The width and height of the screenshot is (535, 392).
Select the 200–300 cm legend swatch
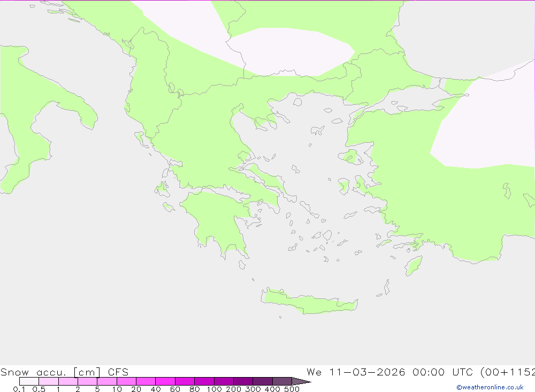243,381
